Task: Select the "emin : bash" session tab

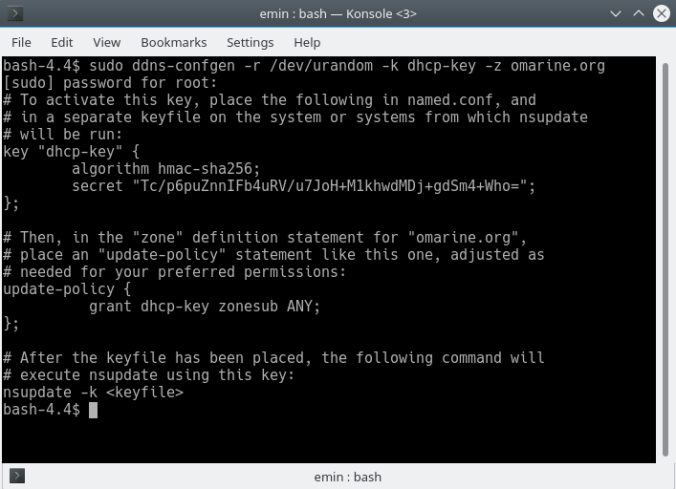Action: [x=347, y=477]
